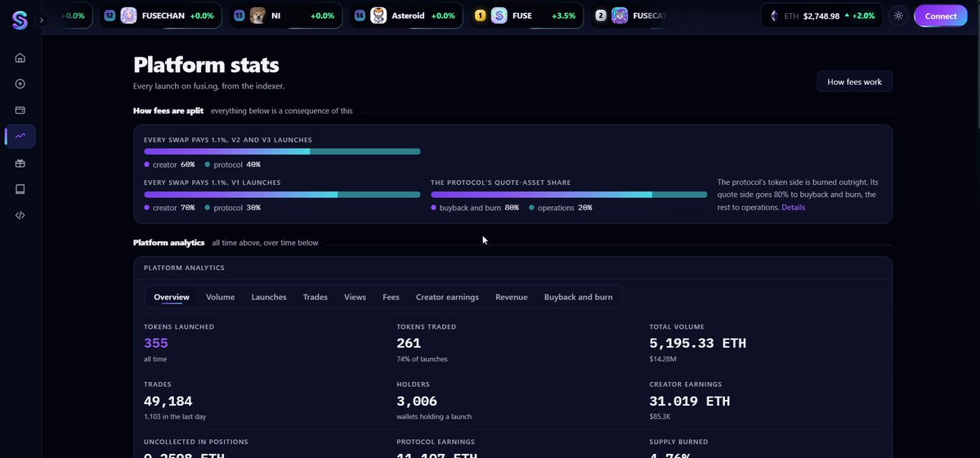Click the V1 launches fee split bar
980x458 pixels.
(282, 195)
